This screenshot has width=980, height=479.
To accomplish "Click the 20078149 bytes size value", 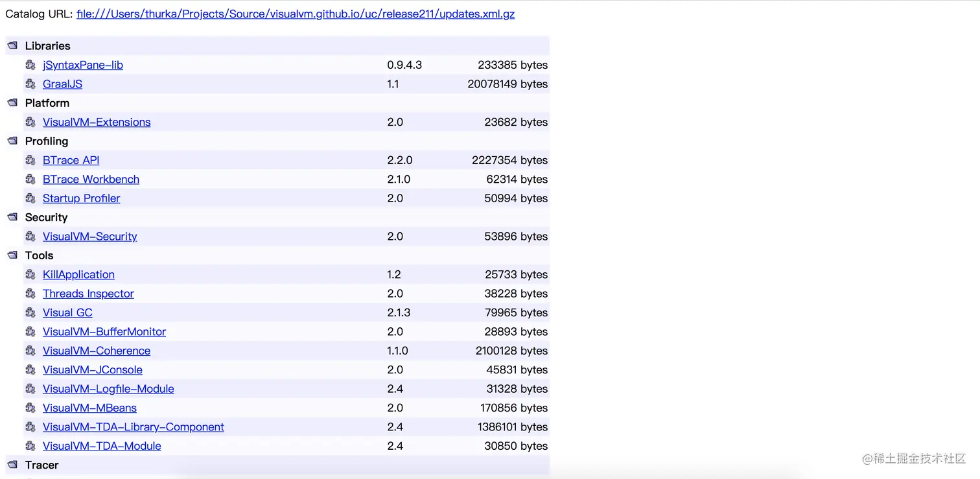I will [x=507, y=84].
